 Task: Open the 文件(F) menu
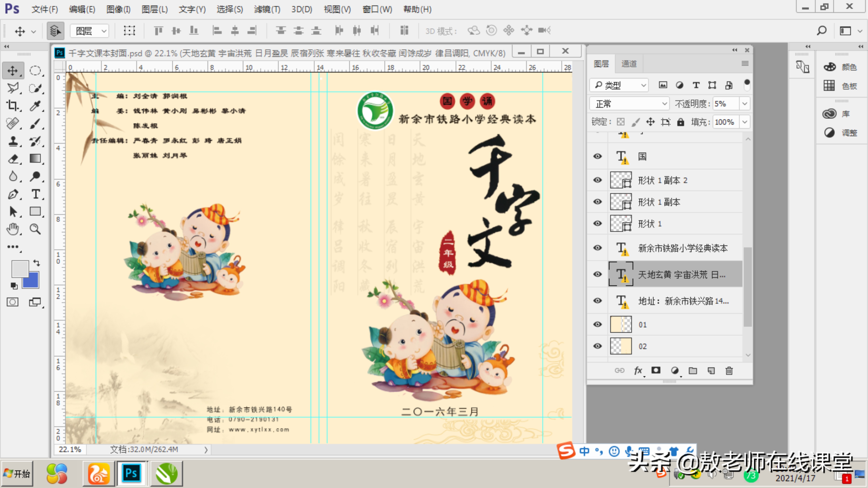tap(45, 9)
